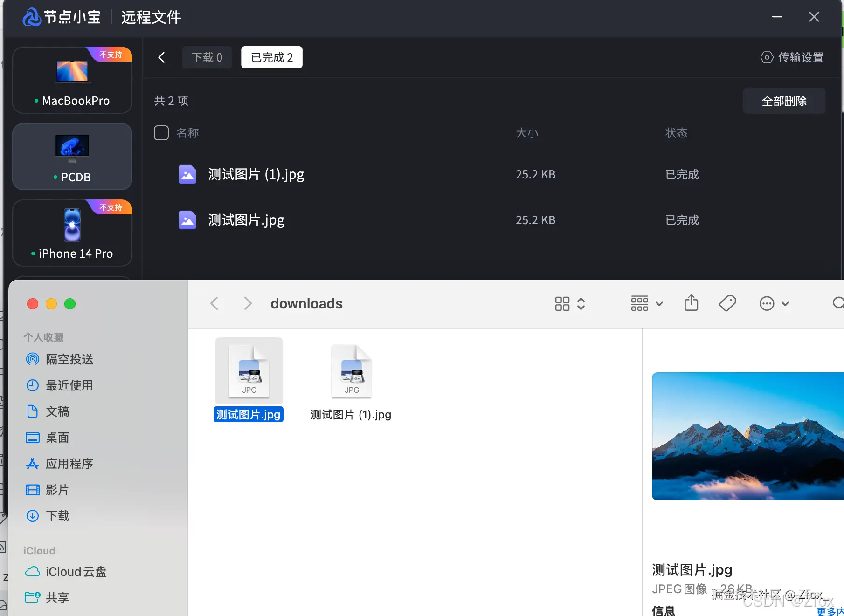844x616 pixels.
Task: Select the PCDB device card
Action: click(72, 157)
